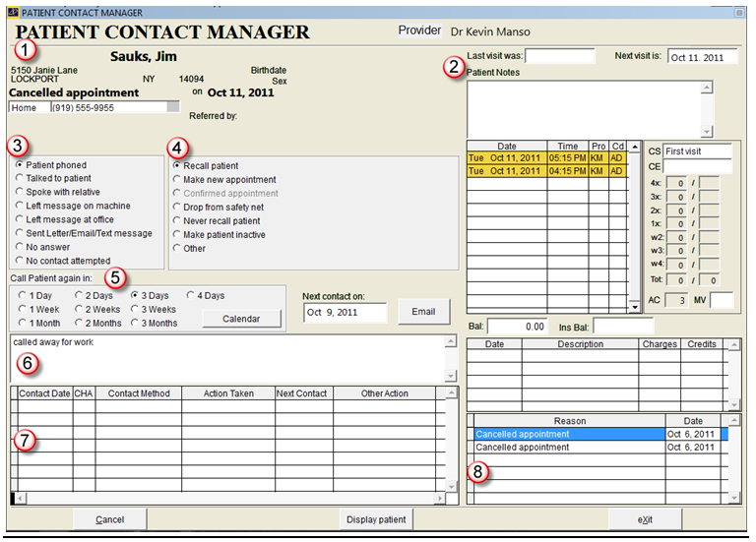Click the 'Next contact on' date field

[346, 313]
